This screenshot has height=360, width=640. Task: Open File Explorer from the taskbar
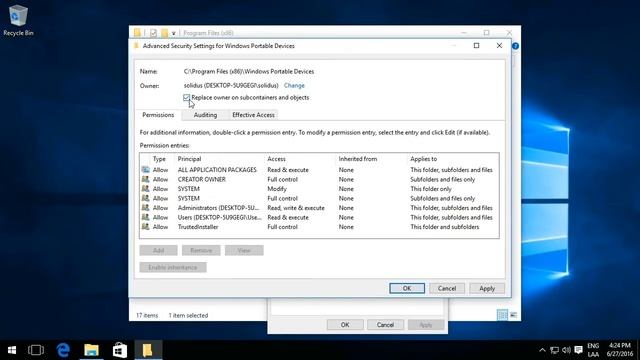(91, 350)
